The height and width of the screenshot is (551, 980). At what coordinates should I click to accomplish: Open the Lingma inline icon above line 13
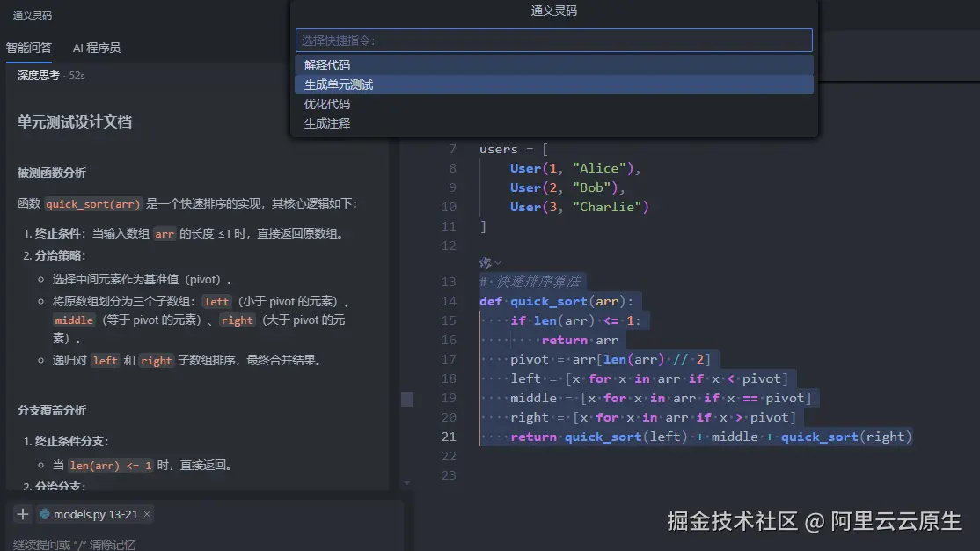coord(485,262)
